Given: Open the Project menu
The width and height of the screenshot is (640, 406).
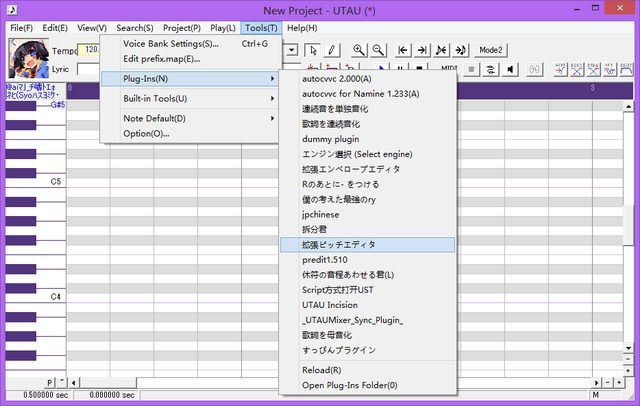Looking at the screenshot, I should [182, 28].
